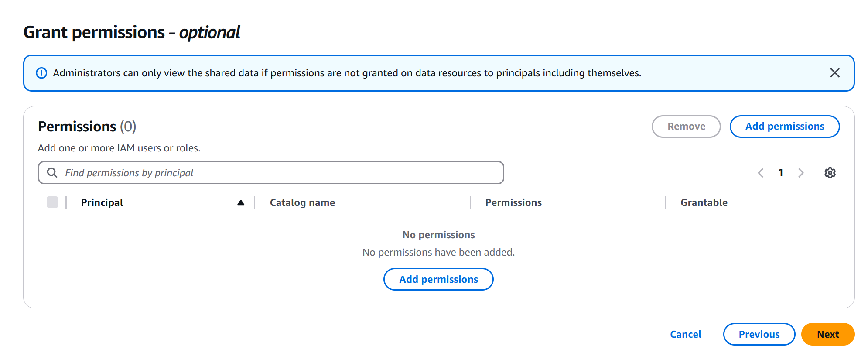868x363 pixels.
Task: Open table preferences gear icon
Action: pyautogui.click(x=830, y=173)
